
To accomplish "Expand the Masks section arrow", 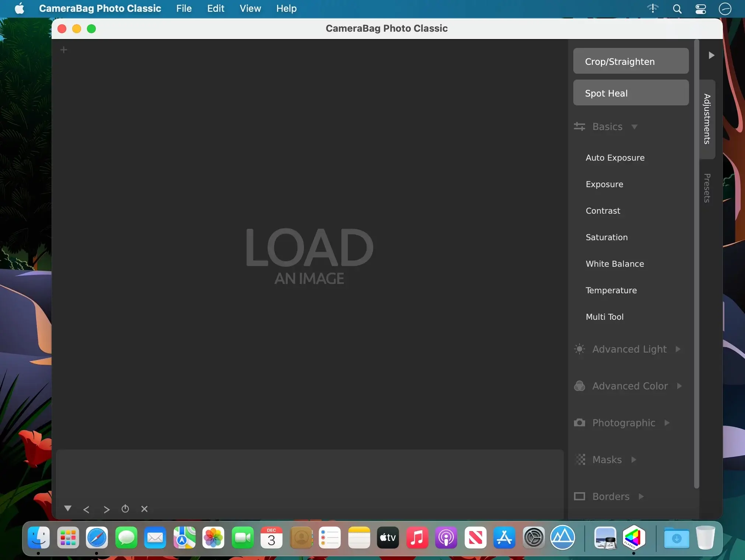I will coord(634,459).
